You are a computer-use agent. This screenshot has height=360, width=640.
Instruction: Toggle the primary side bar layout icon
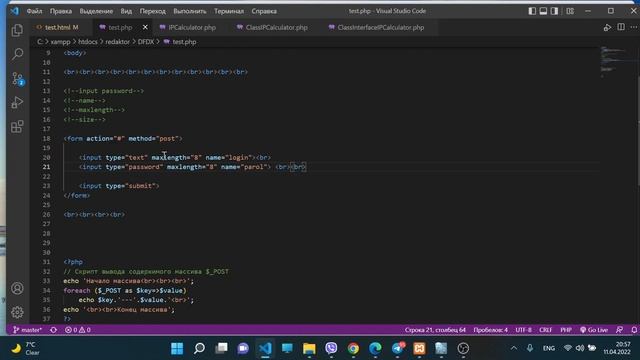532,11
